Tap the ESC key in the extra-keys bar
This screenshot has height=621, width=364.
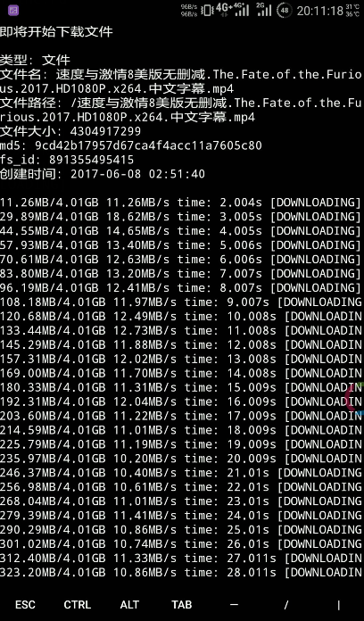(x=25, y=605)
